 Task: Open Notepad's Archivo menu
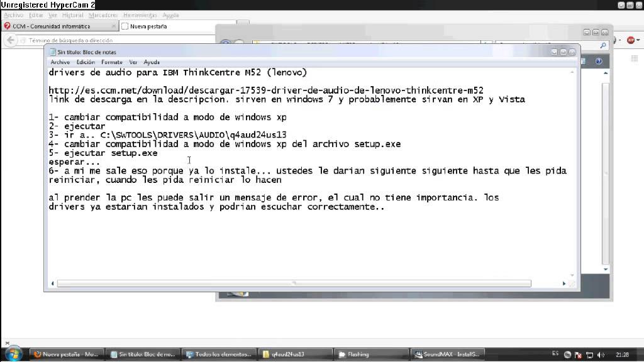coord(60,62)
